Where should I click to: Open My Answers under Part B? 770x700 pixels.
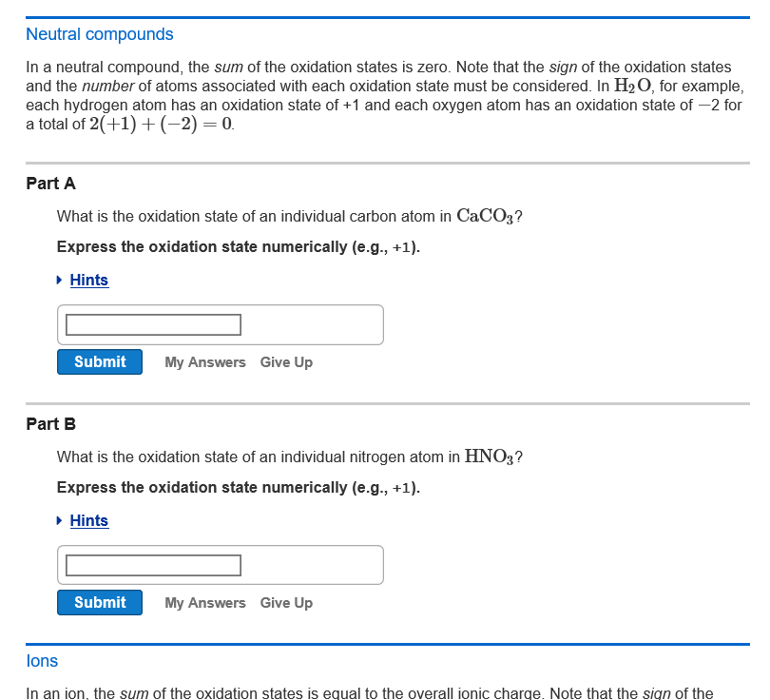(x=204, y=603)
